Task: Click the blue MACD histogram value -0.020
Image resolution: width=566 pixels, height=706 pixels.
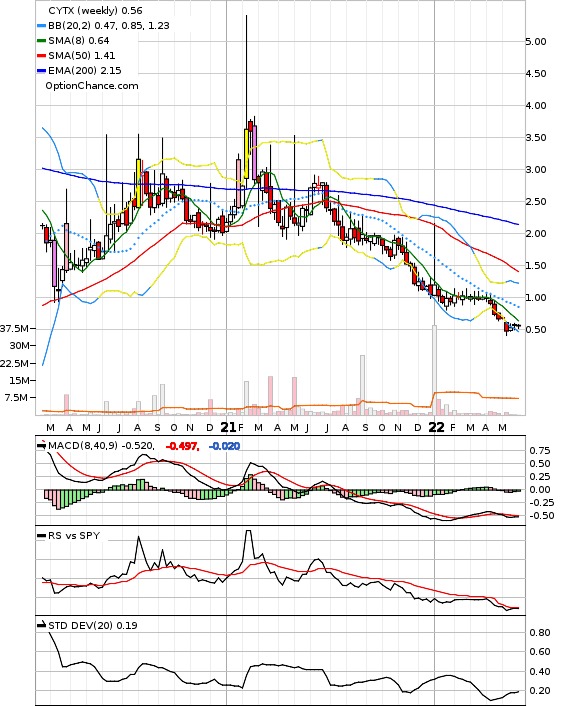Action: (x=224, y=446)
